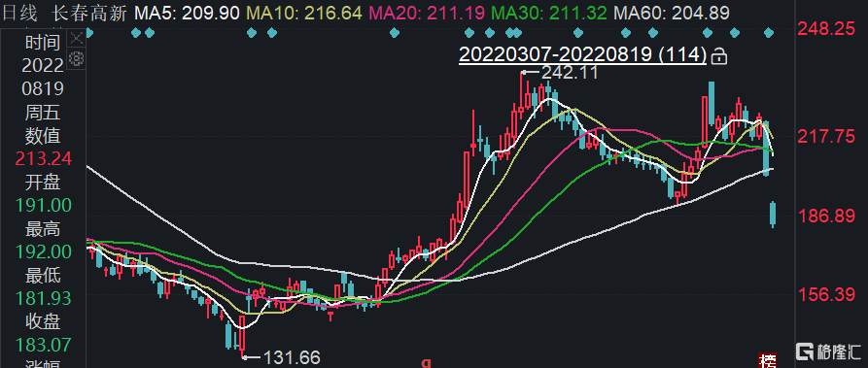Click the 248.25 price axis label
The image size is (868, 368).
(825, 29)
